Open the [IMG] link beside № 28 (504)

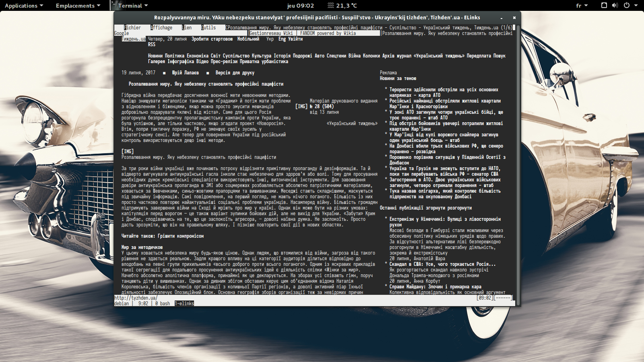coord(301,107)
